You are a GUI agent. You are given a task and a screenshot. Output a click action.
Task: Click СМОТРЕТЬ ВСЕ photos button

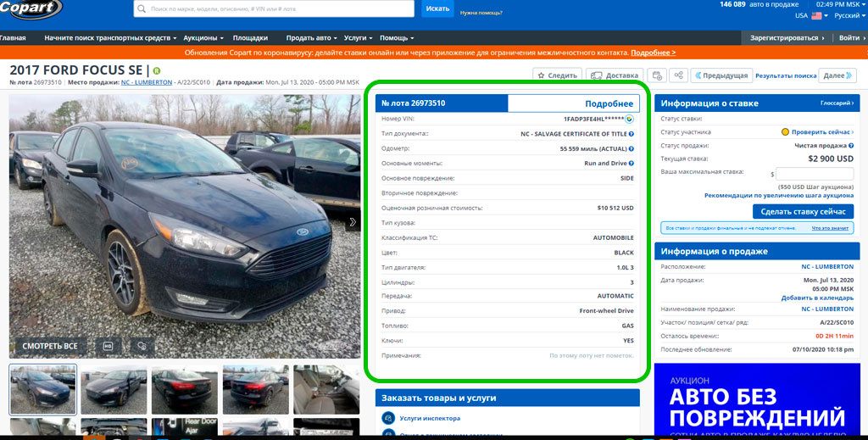[50, 347]
